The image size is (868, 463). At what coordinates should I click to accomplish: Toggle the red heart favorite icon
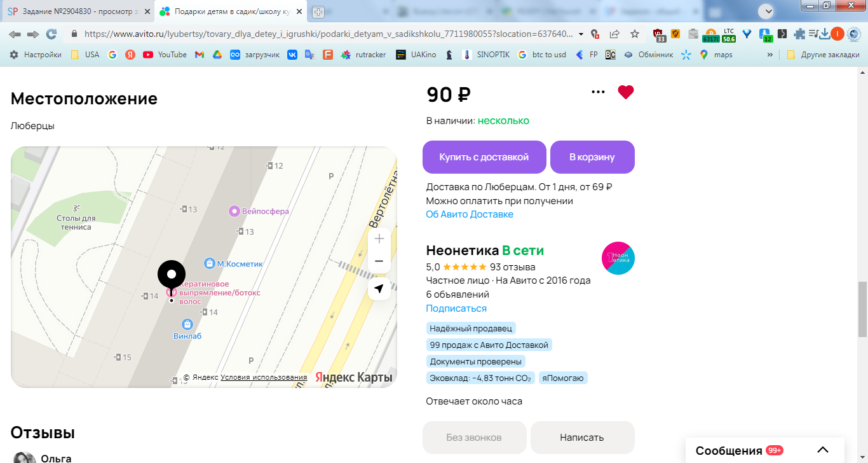(626, 92)
